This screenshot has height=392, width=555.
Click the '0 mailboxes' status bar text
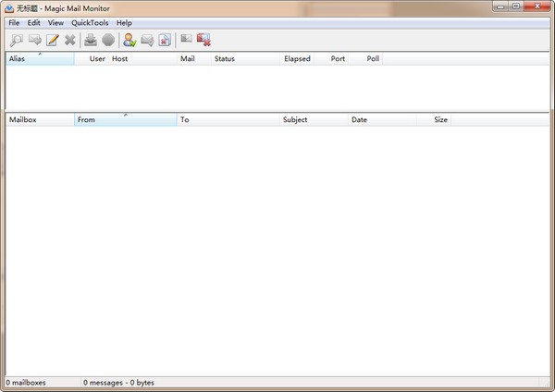pos(26,383)
